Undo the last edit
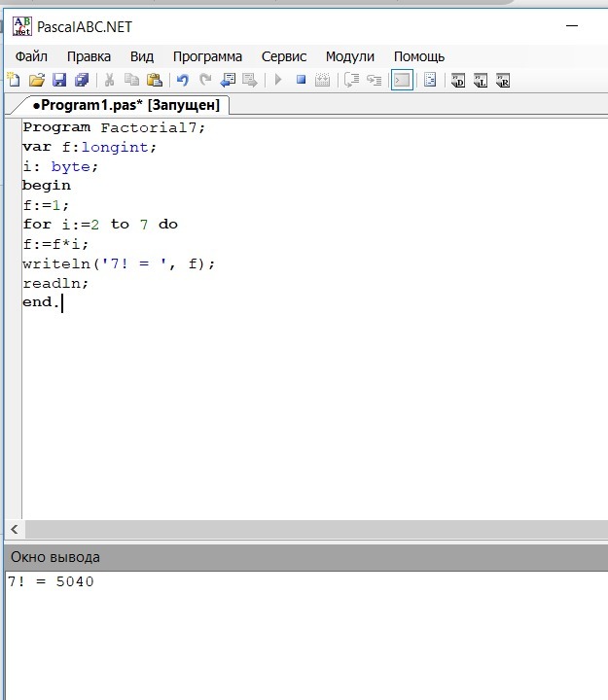This screenshot has width=608, height=700. pos(182,81)
